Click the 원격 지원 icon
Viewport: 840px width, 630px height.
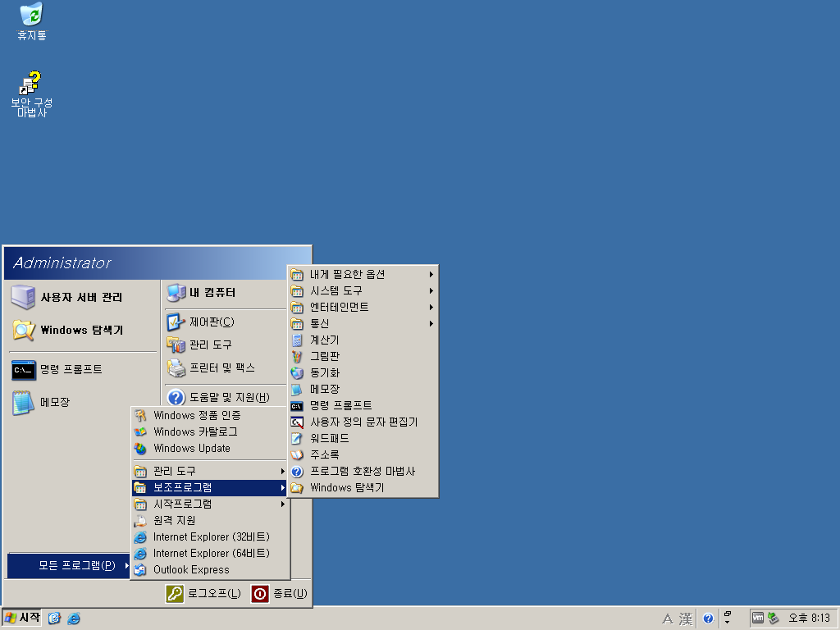[140, 521]
